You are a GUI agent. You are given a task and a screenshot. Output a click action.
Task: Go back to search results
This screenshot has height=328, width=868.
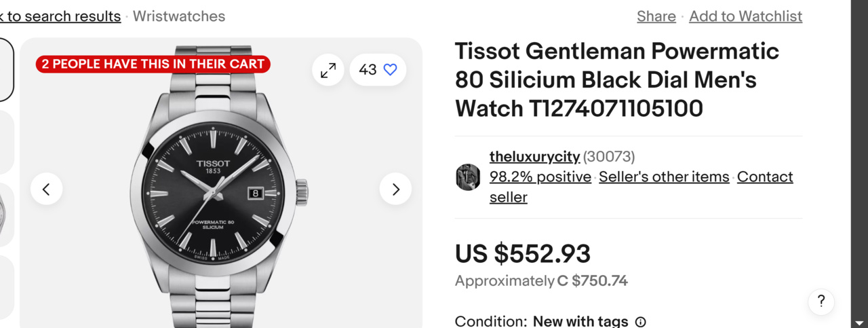(60, 16)
